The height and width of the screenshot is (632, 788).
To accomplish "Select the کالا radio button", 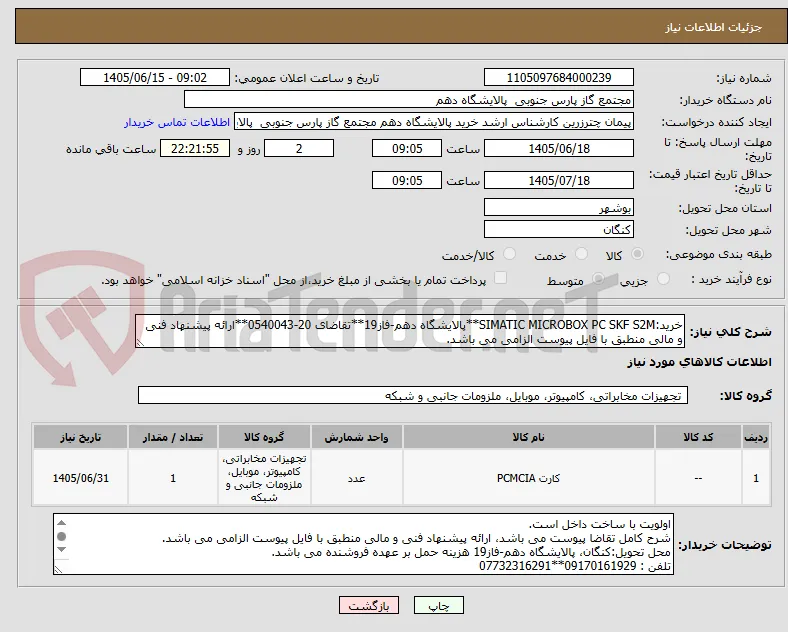I will click(637, 254).
